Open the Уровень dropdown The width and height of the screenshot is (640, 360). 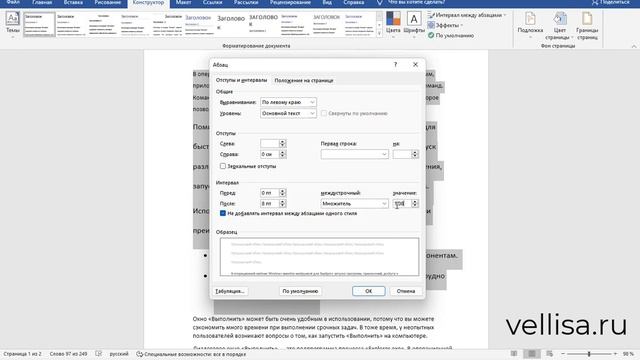[x=288, y=113]
